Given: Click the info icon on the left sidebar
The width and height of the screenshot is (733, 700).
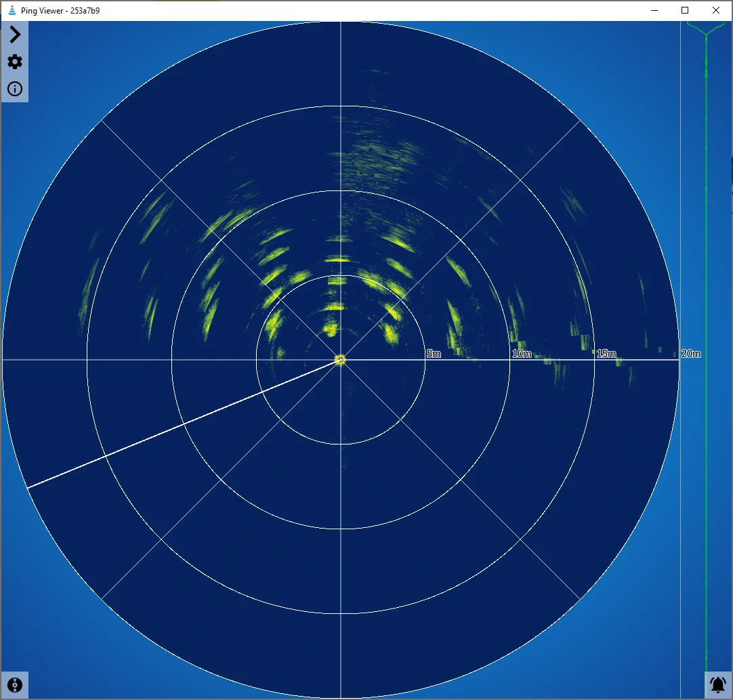Looking at the screenshot, I should click(14, 89).
